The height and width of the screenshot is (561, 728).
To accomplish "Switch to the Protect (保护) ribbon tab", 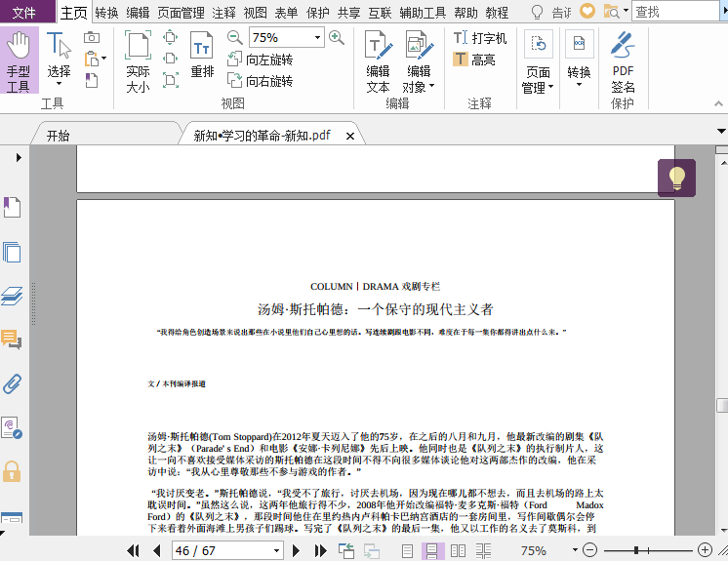I will (x=317, y=13).
